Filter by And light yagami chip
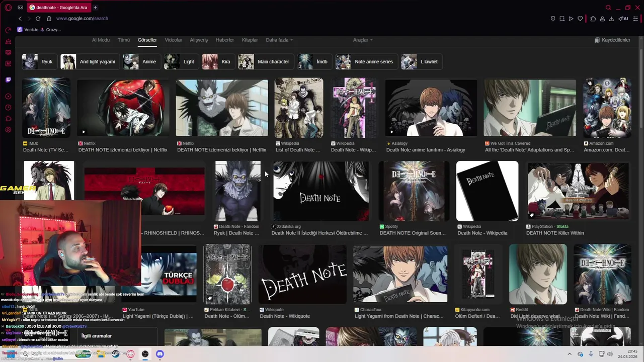The width and height of the screenshot is (644, 362). pyautogui.click(x=90, y=62)
